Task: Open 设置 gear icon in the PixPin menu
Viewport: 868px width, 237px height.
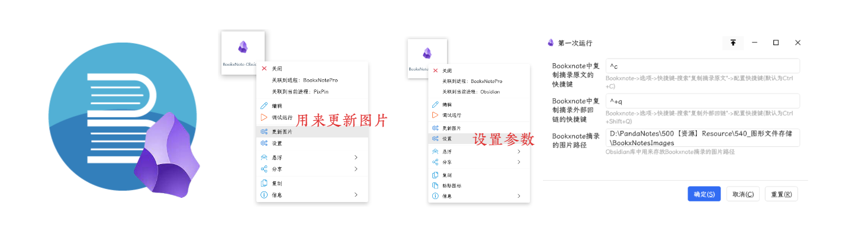Action: [264, 143]
